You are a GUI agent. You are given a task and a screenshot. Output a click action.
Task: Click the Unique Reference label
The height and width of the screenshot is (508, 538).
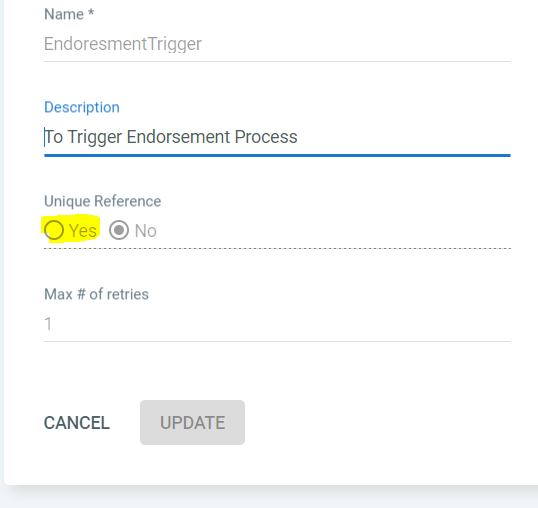pos(103,201)
